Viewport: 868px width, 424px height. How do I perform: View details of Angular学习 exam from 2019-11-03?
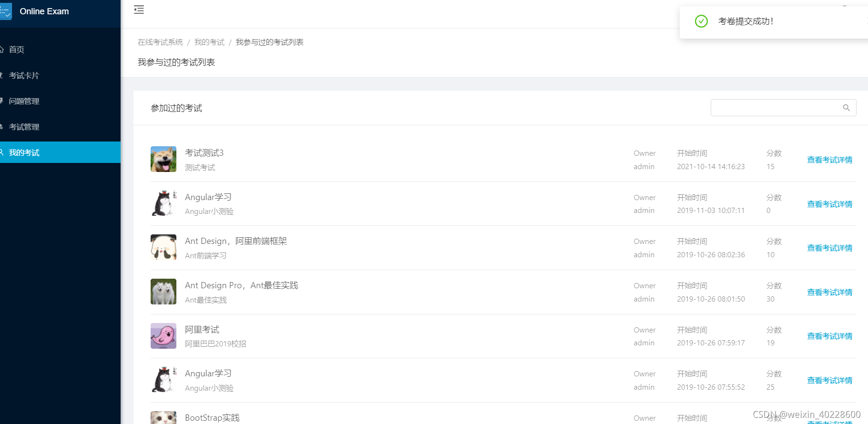[829, 204]
